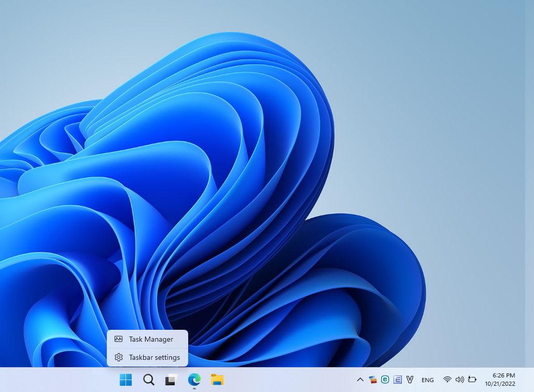This screenshot has height=392, width=534.
Task: Open the Wi-Fi network tray icon
Action: pos(447,380)
